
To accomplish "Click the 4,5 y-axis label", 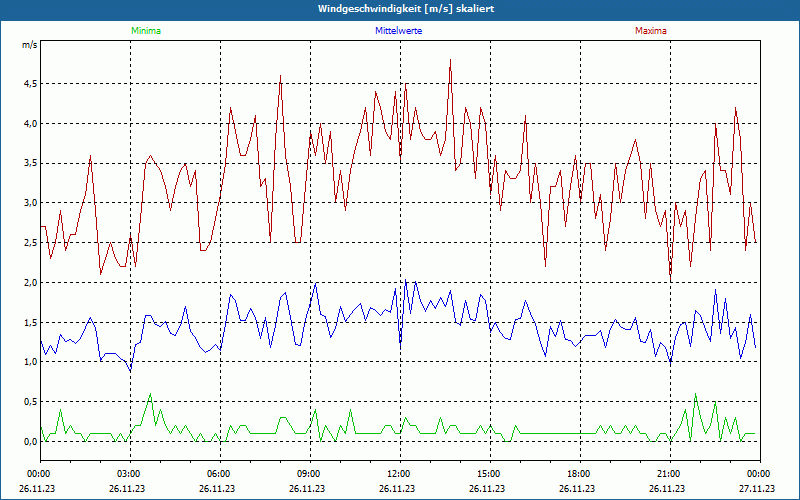I will coord(30,84).
